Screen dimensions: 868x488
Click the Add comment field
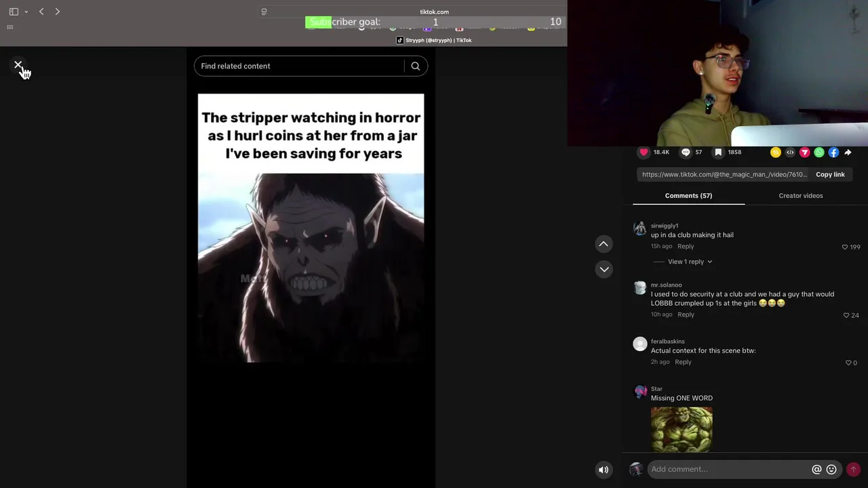pyautogui.click(x=729, y=469)
